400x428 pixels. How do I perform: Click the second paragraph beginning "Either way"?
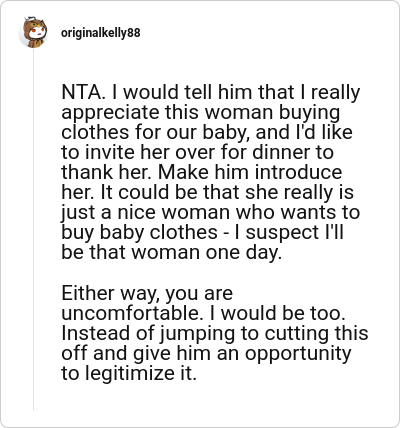[x=215, y=333]
